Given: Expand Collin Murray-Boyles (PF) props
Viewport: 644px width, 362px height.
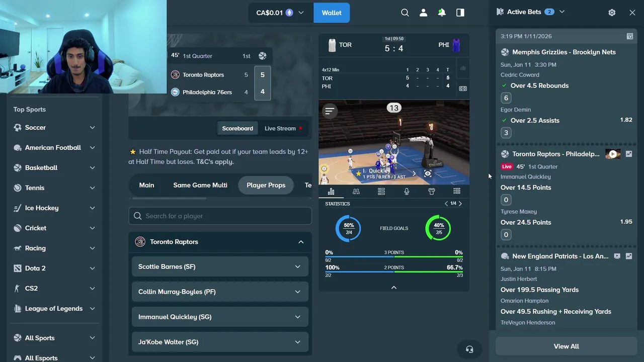Looking at the screenshot, I should (x=220, y=292).
